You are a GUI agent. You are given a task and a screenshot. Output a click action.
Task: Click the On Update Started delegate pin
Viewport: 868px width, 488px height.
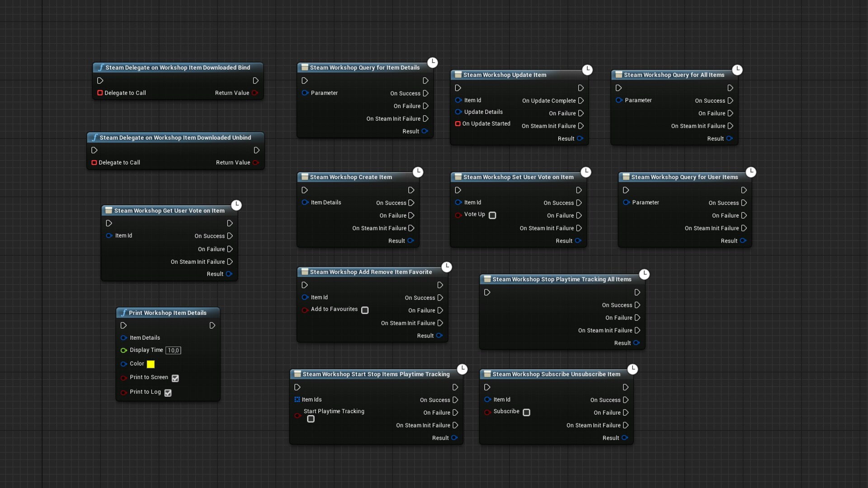click(x=457, y=124)
